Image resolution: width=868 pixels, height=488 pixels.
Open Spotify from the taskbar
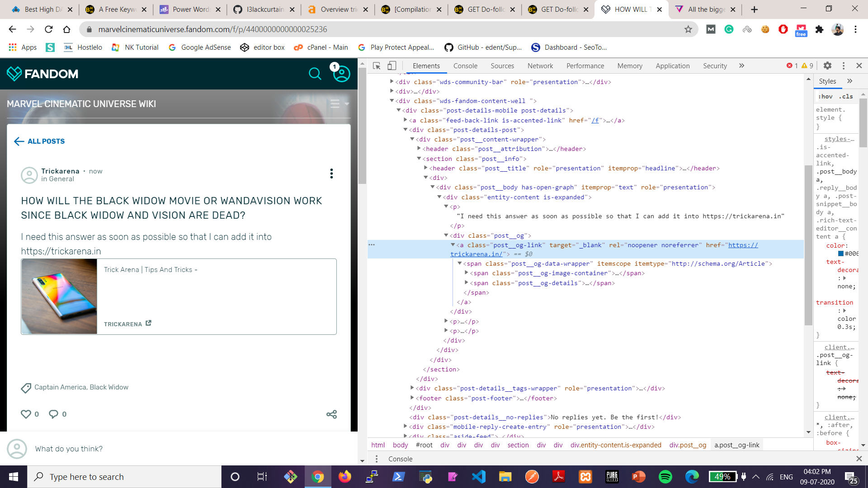[665, 477]
